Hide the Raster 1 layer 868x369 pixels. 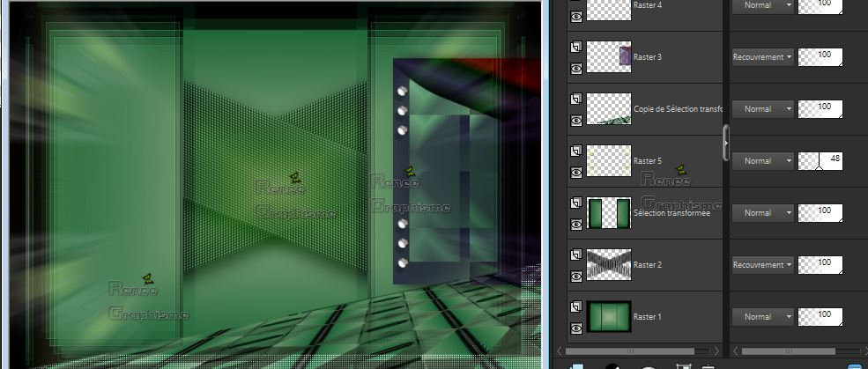coord(576,328)
